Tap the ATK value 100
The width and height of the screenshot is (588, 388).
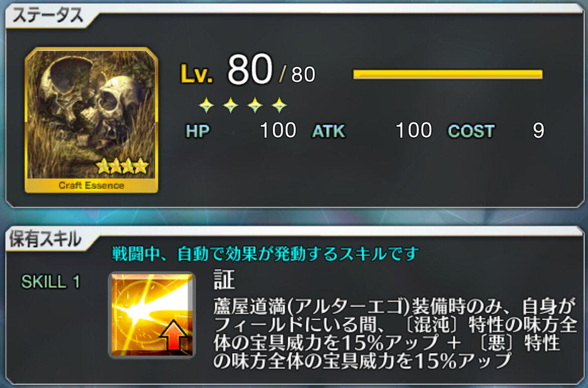click(x=413, y=131)
